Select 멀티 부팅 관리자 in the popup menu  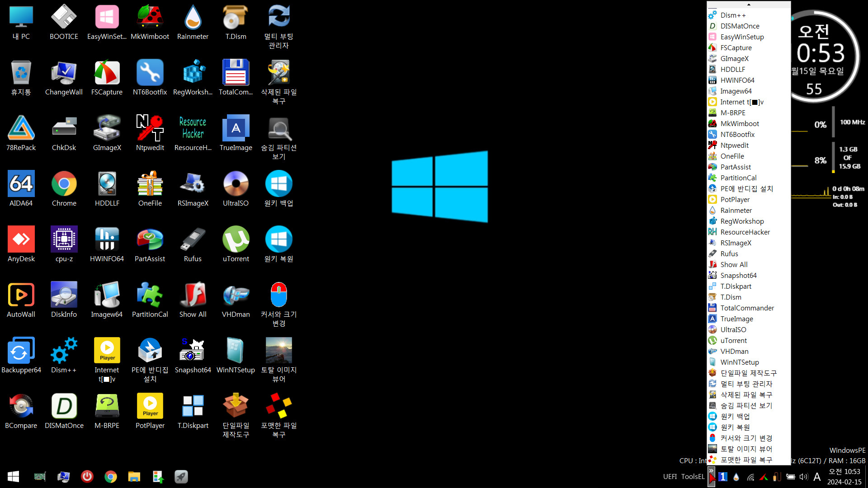coord(749,384)
